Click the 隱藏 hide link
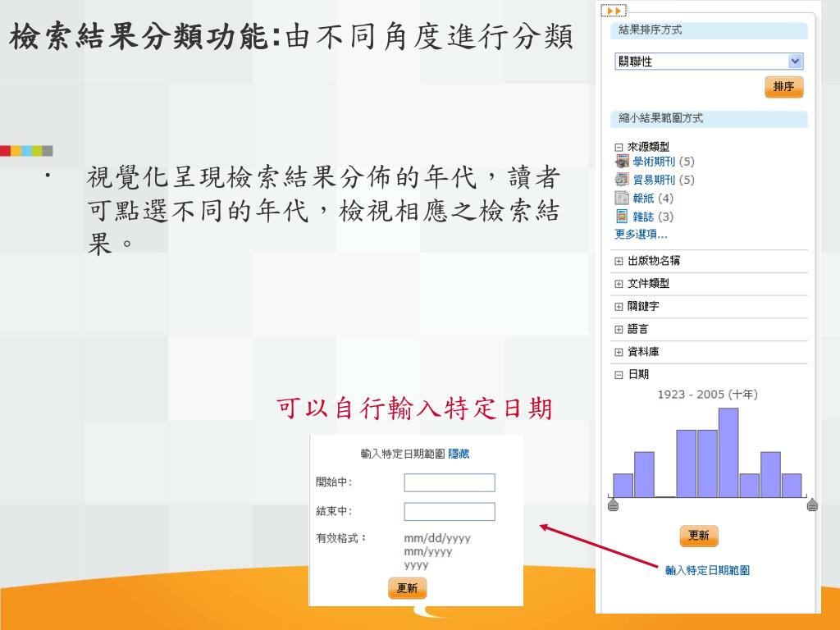This screenshot has width=840, height=630. coord(459,454)
